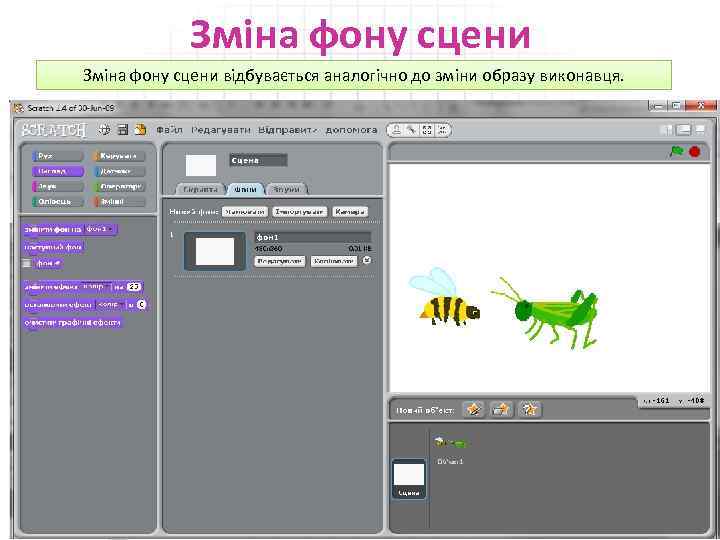Select the duplicate stamp tool
The image size is (720, 540).
point(396,130)
